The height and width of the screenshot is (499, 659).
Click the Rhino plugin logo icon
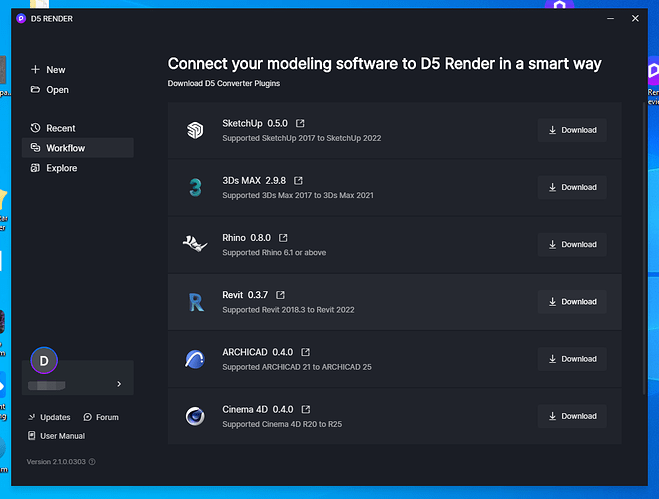pyautogui.click(x=195, y=243)
